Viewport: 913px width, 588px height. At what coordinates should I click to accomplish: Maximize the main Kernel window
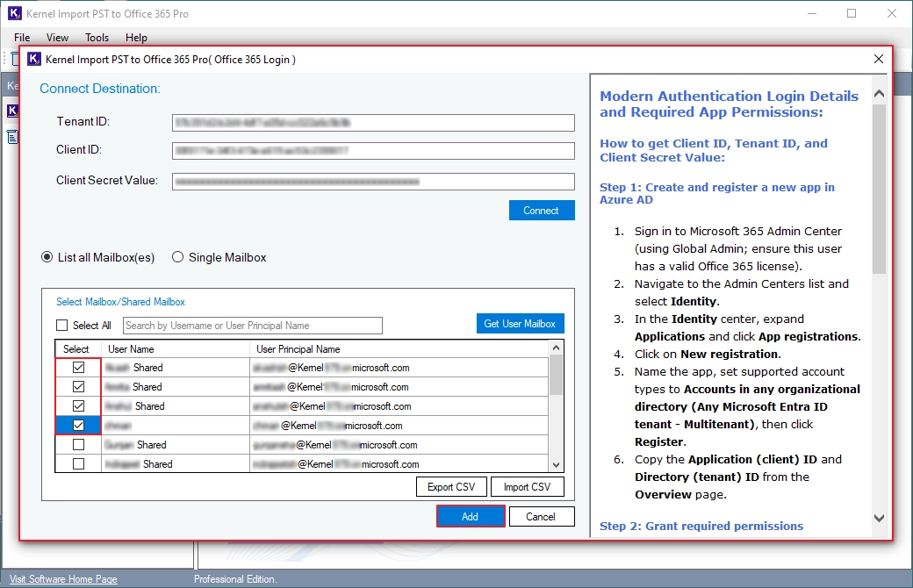tap(852, 13)
